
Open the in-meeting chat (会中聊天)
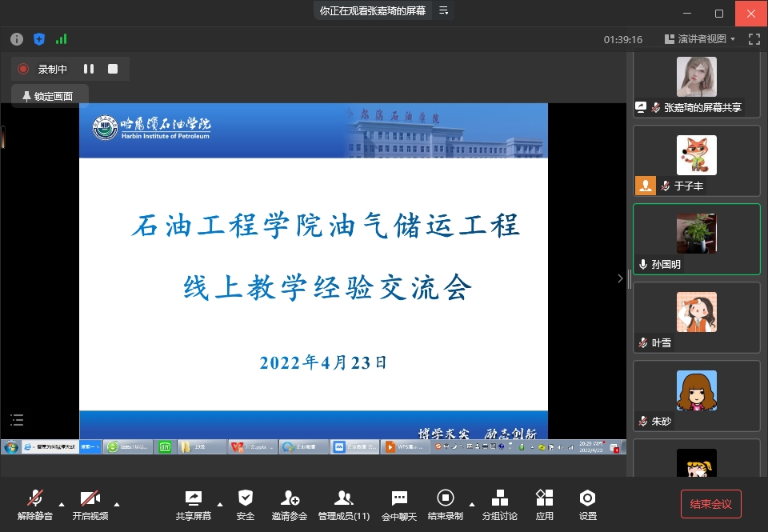[x=399, y=504]
